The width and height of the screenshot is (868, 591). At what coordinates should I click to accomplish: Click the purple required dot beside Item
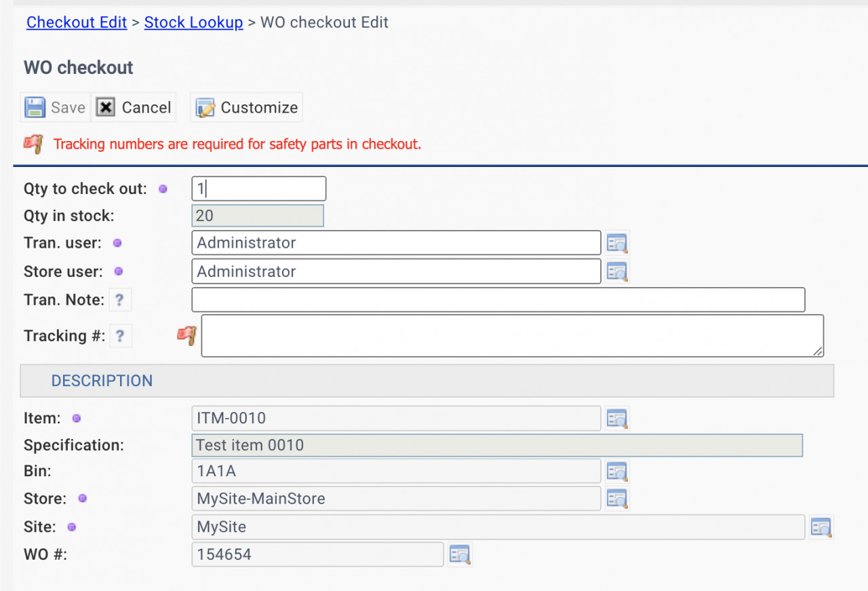(77, 419)
